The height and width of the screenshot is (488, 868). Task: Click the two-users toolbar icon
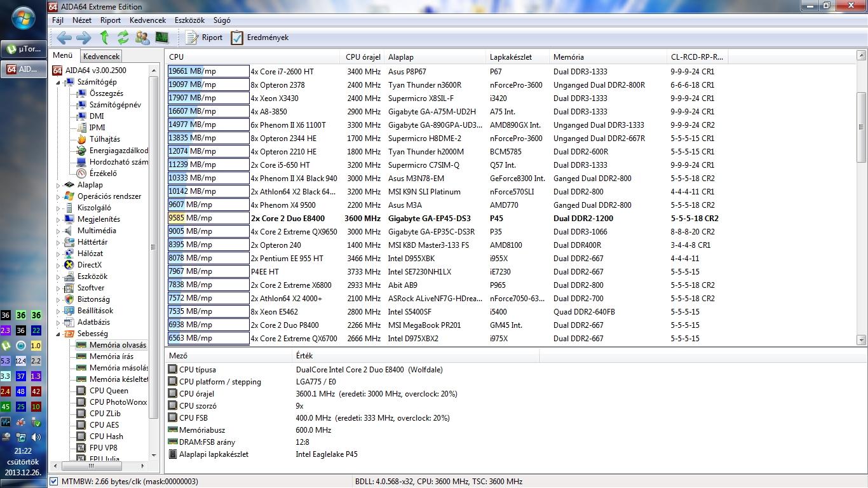point(142,37)
